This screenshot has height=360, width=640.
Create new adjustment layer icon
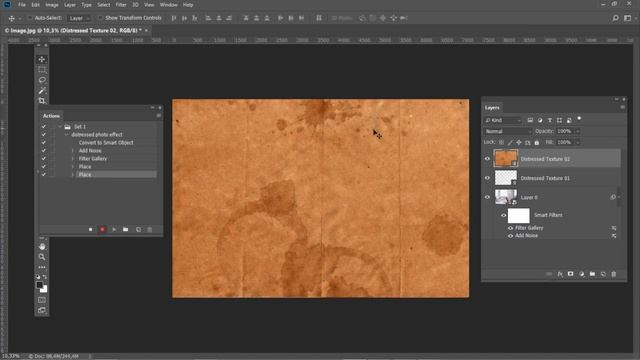(582, 274)
